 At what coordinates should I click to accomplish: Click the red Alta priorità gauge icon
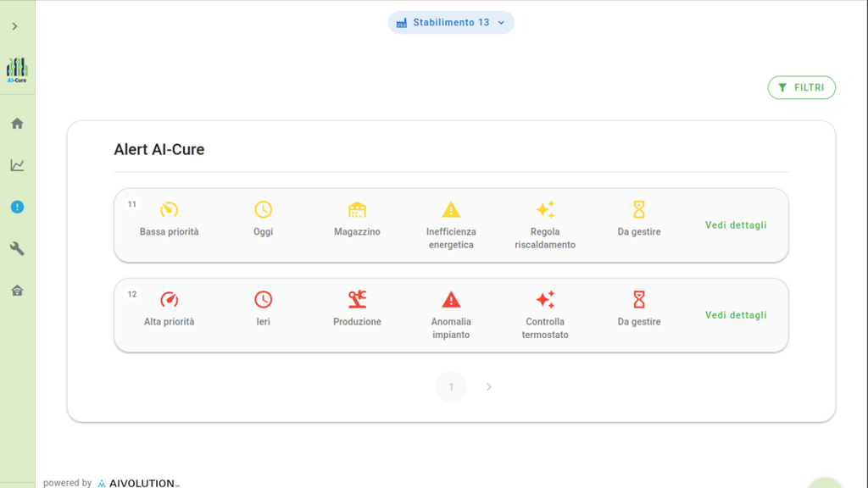pos(170,299)
